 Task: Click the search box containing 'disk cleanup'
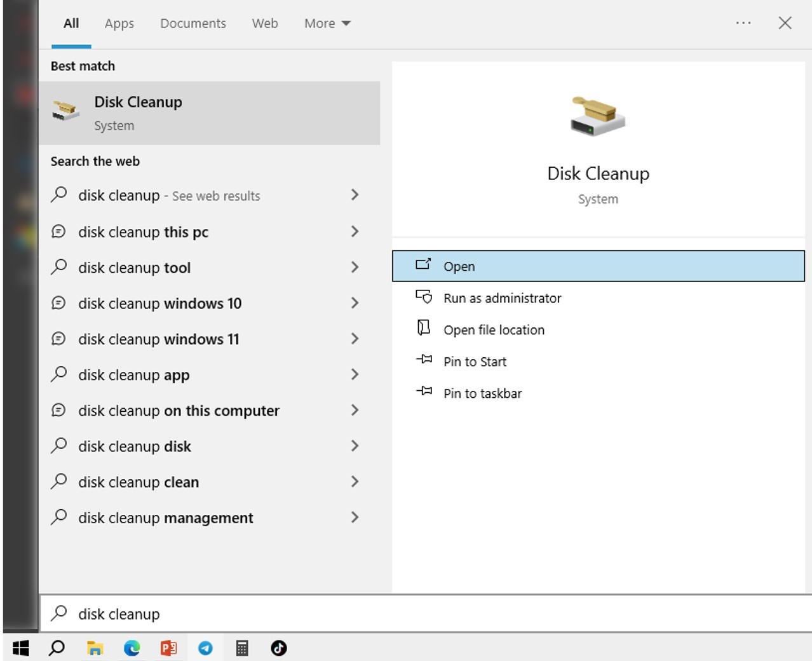pos(426,613)
